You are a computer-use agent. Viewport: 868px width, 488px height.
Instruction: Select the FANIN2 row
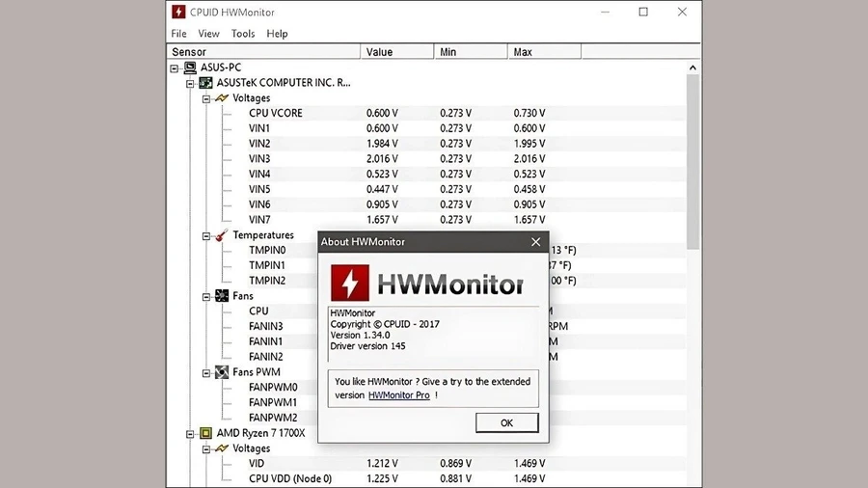266,357
